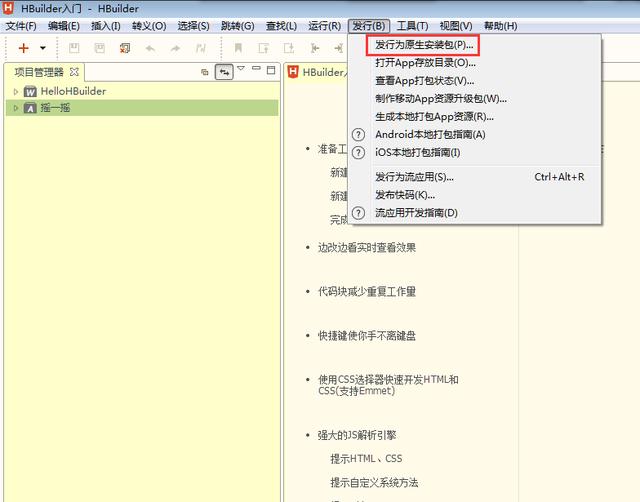Select the HBuilder入门 editor tab
Screen dimensions: 640x502
pyautogui.click(x=318, y=72)
